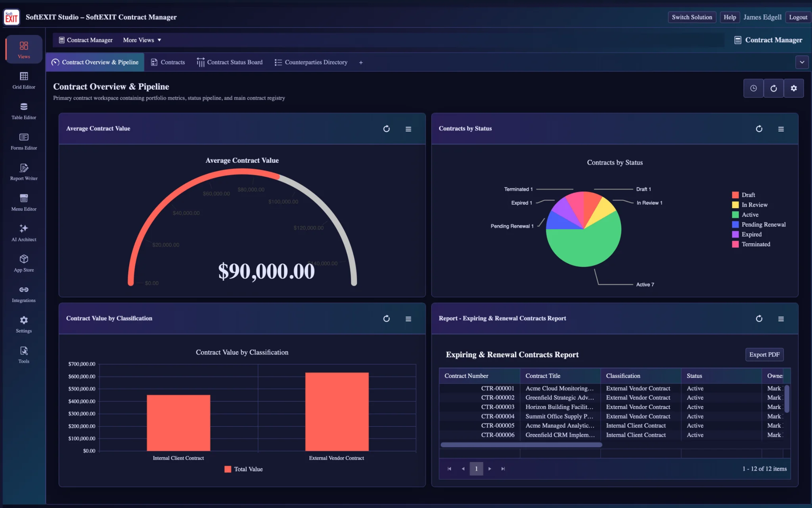Select Contract Overview & Pipeline tab
The width and height of the screenshot is (812, 508).
(x=95, y=62)
